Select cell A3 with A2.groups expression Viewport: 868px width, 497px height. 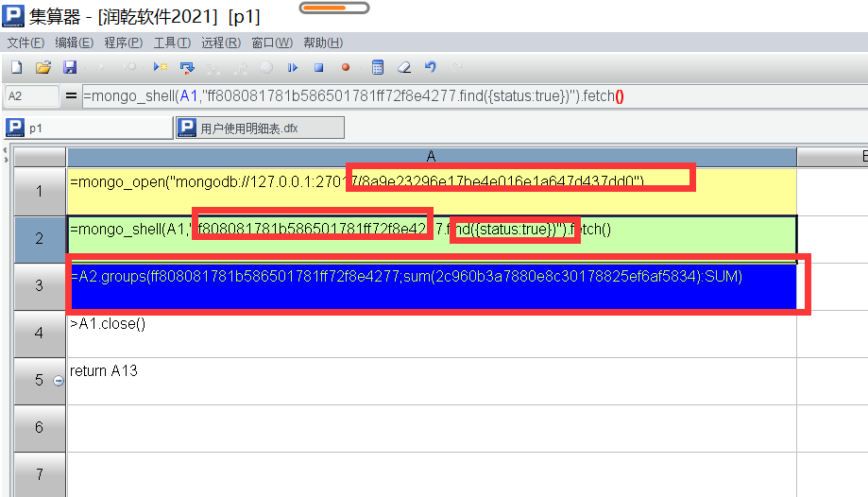coord(432,286)
